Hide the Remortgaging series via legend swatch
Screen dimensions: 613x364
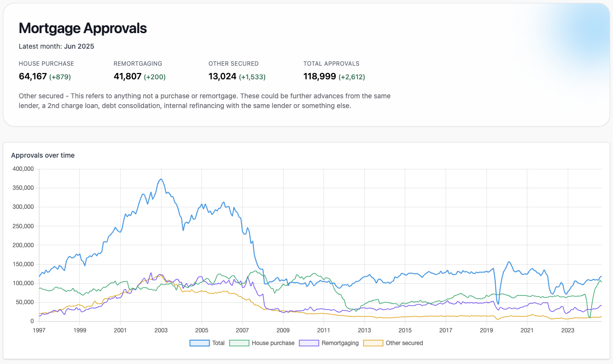[x=309, y=343]
